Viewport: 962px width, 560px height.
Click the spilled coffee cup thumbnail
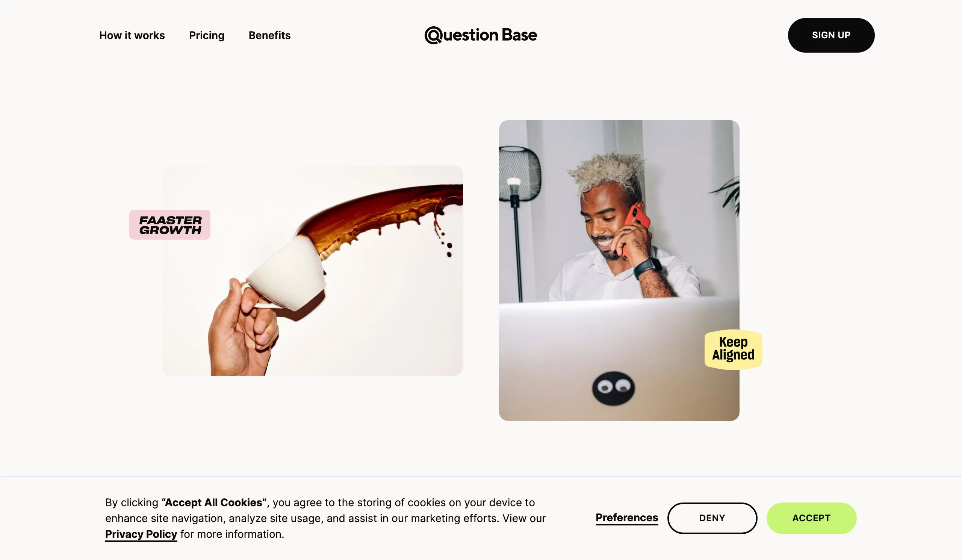(312, 271)
